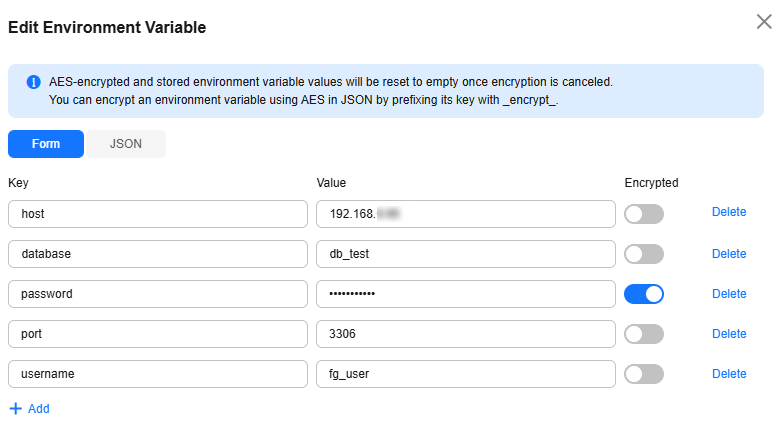Focus the masked password value field
Viewport: 779px width, 429px height.
point(466,294)
